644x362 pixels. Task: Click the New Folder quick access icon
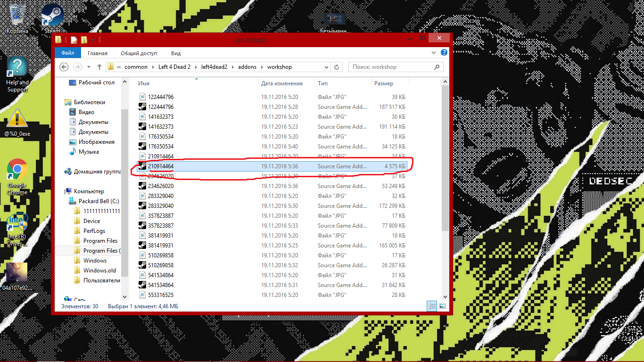(x=84, y=40)
